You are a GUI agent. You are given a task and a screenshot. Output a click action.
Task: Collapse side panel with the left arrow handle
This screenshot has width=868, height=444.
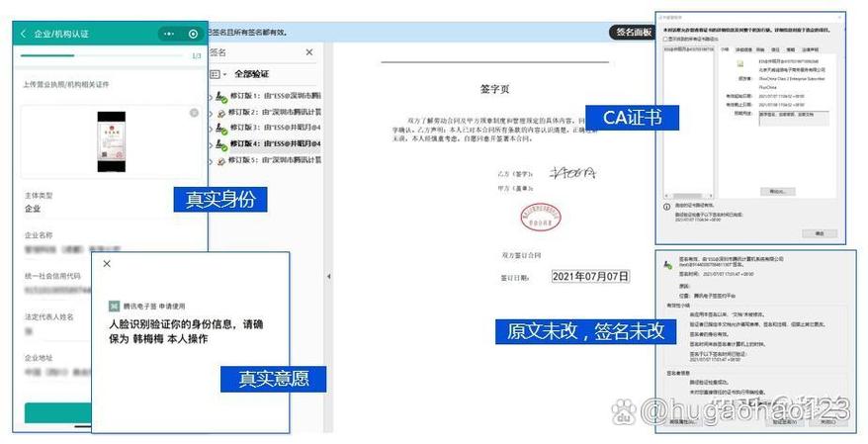point(328,276)
